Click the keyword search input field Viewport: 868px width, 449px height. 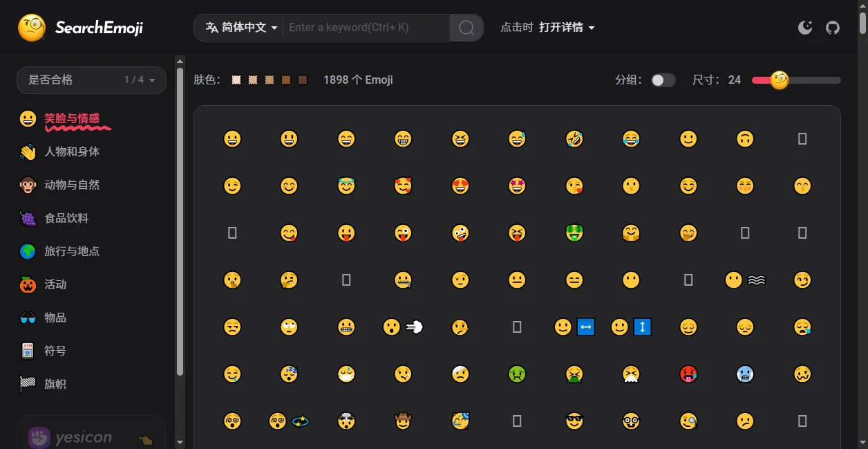pyautogui.click(x=366, y=28)
